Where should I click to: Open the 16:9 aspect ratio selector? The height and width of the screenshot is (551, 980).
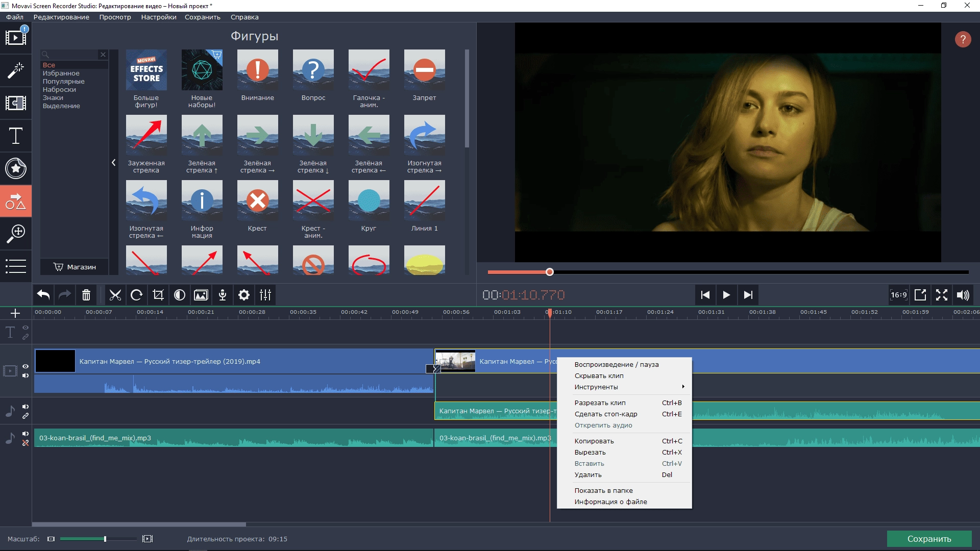(899, 295)
